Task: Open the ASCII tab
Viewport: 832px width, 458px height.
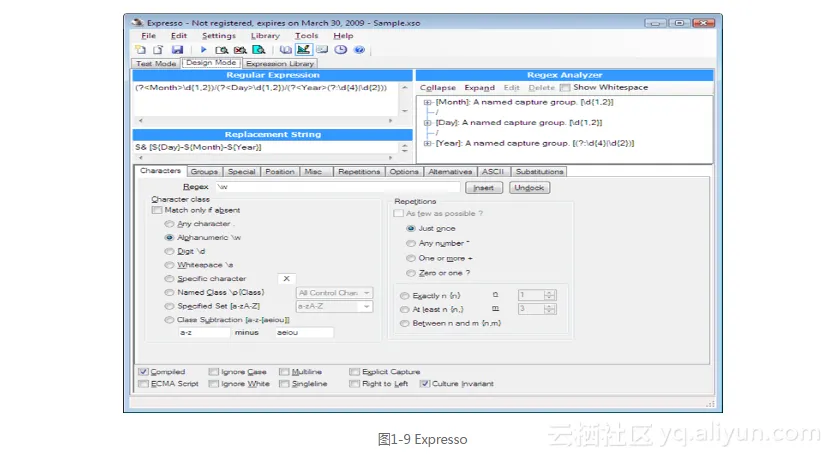Action: point(493,172)
